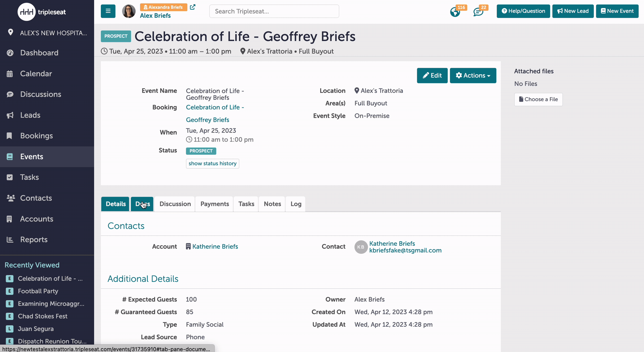Click the Alexandra Briefs orange badge
This screenshot has width=644, height=352.
pyautogui.click(x=164, y=7)
